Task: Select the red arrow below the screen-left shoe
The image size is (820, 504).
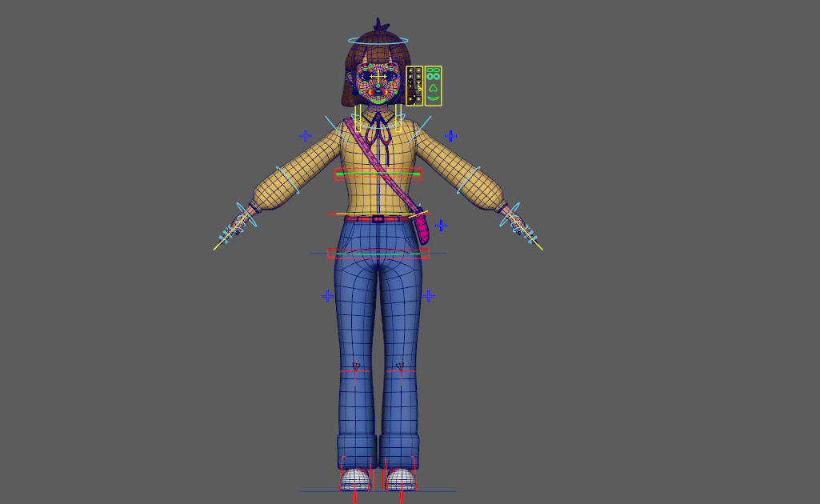Action: (x=354, y=496)
